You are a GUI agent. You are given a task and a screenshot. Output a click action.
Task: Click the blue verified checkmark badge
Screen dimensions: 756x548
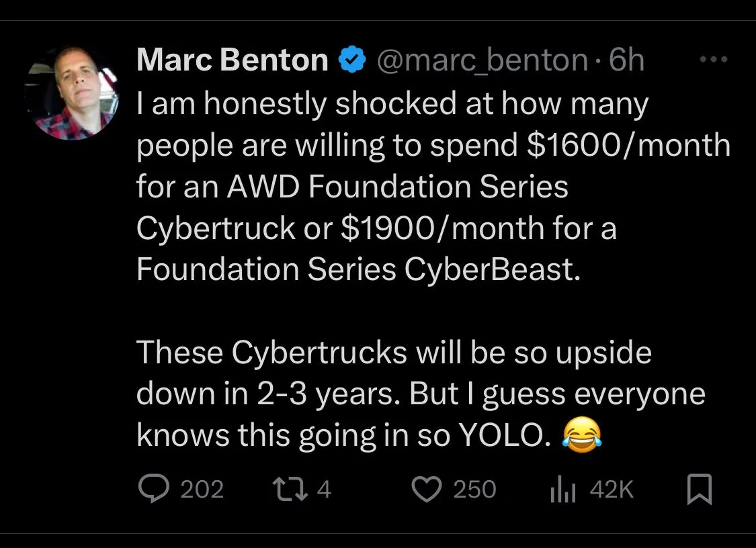pyautogui.click(x=351, y=60)
